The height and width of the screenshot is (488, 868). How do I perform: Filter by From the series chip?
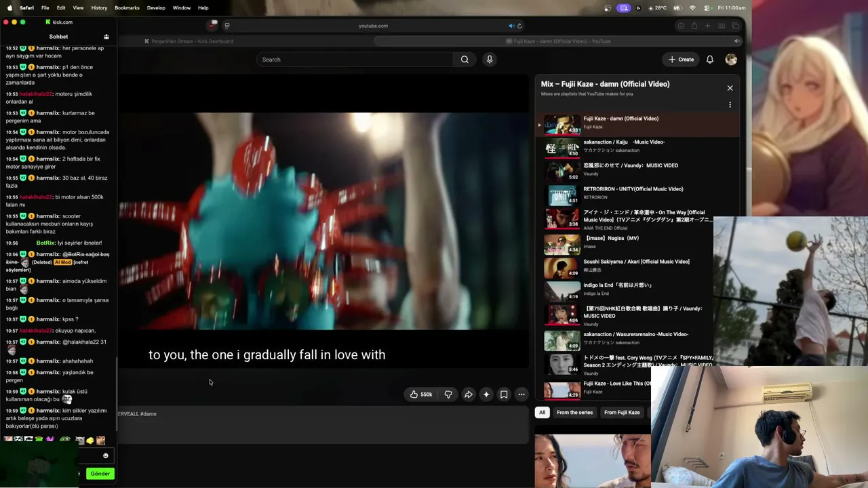(x=574, y=413)
